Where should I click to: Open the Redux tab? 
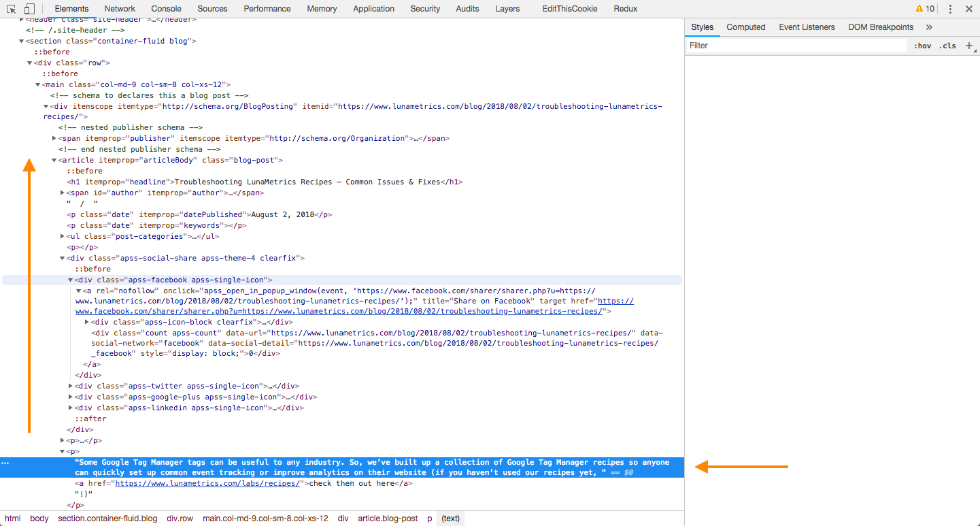click(x=625, y=9)
